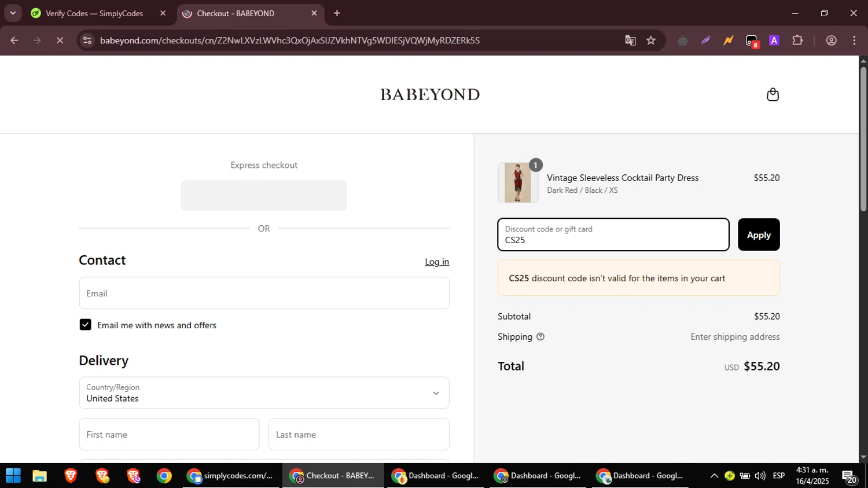Open the notification center icon

coord(849,477)
